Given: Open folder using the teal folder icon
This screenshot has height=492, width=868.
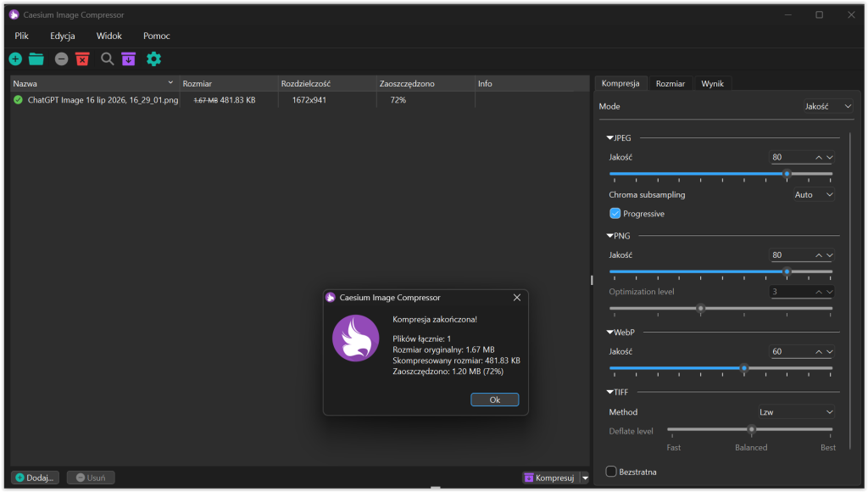Looking at the screenshot, I should [36, 59].
